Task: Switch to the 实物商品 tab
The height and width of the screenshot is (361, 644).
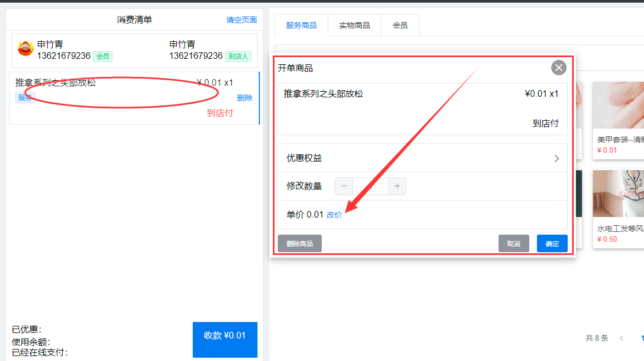Action: click(x=355, y=25)
